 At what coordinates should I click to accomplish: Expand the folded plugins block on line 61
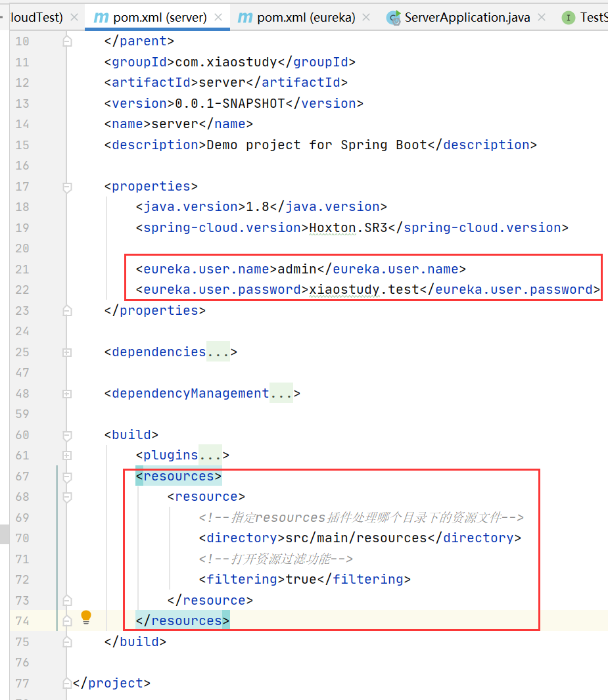(67, 455)
